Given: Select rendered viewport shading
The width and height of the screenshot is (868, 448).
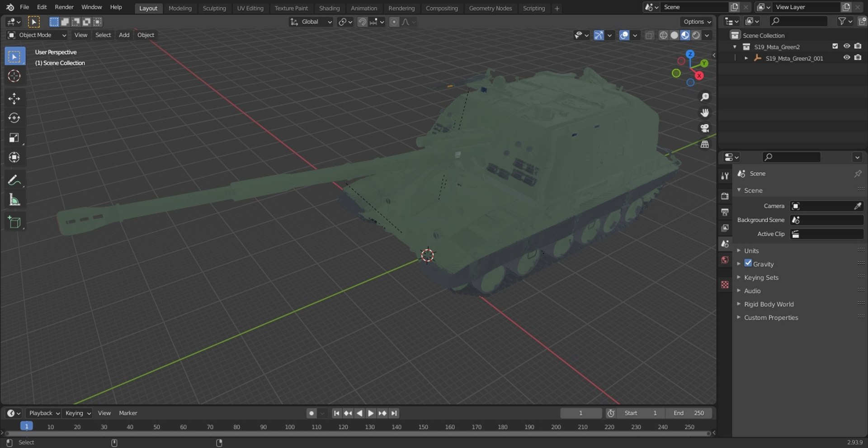Looking at the screenshot, I should (x=696, y=35).
